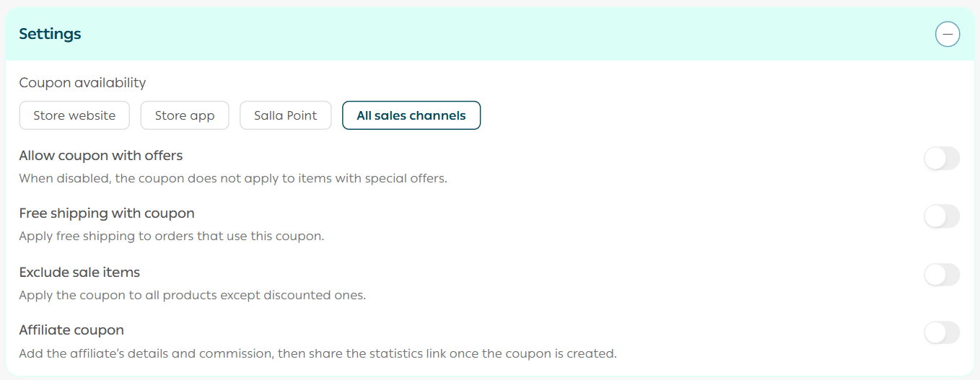
Task: Click the Exclude sale items label
Action: (x=79, y=273)
